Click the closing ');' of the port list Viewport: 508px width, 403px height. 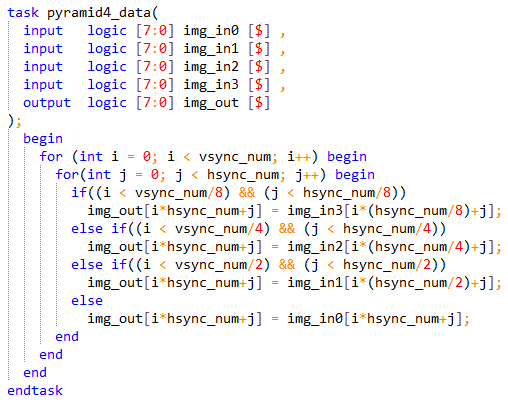pyautogui.click(x=14, y=121)
